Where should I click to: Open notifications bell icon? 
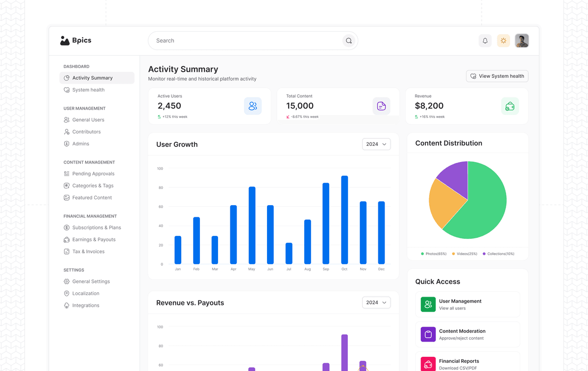(x=485, y=41)
